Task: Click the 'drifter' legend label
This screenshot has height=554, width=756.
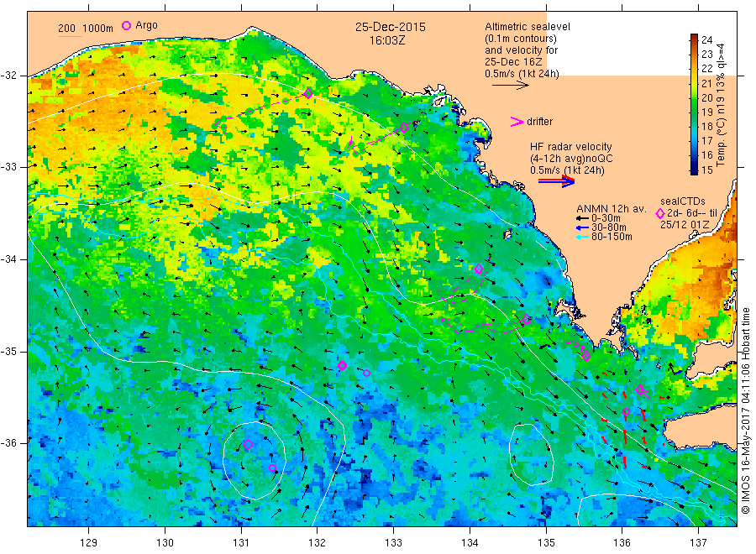Action: pyautogui.click(x=539, y=122)
